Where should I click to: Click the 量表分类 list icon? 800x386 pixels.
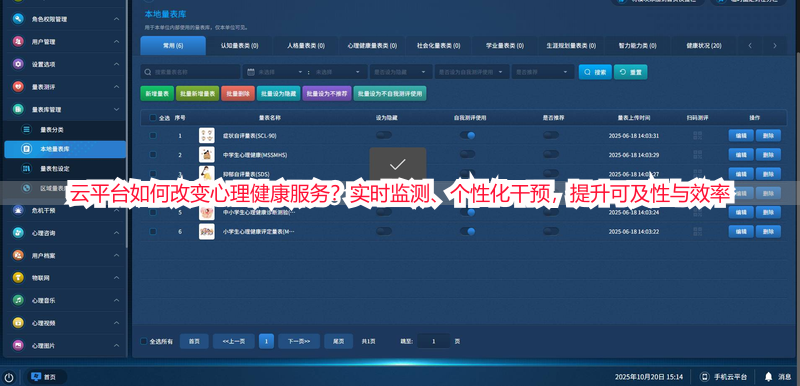27,130
